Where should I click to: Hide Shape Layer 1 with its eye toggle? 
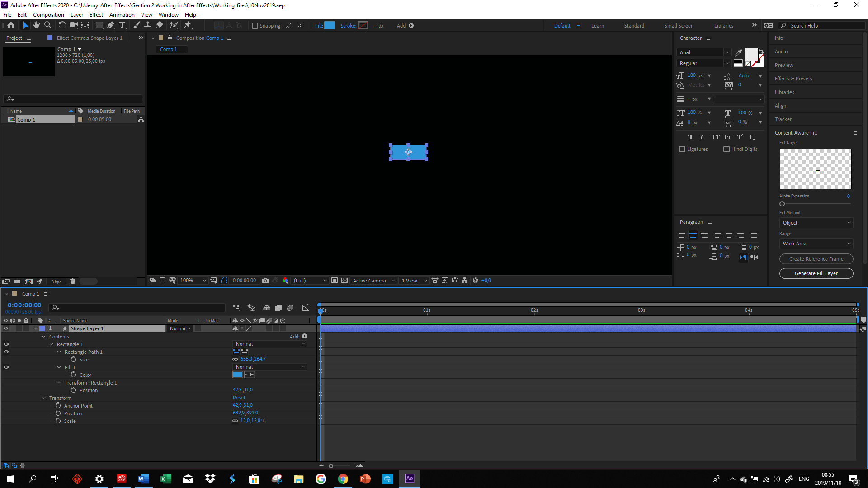pos(6,328)
